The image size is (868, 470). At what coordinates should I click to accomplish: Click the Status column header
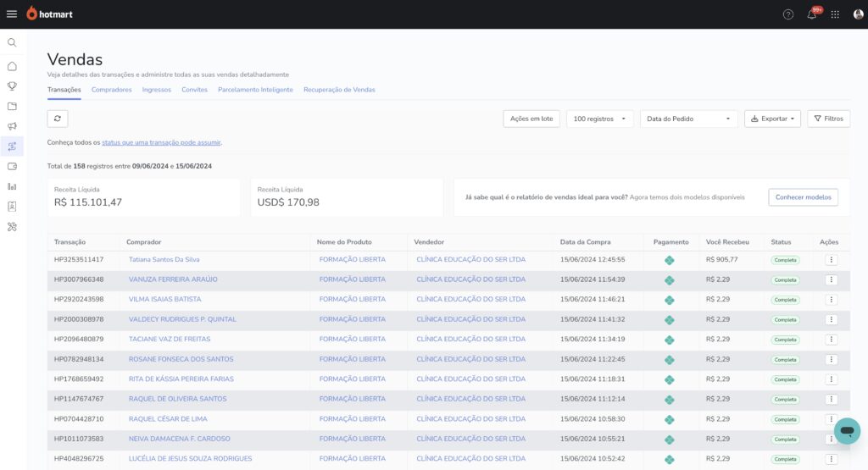pos(781,242)
